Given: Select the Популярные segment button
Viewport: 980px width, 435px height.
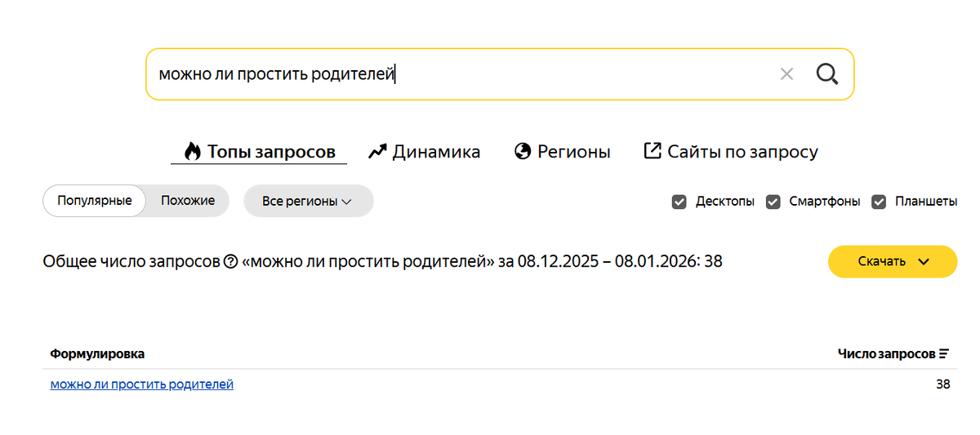Looking at the screenshot, I should (94, 201).
